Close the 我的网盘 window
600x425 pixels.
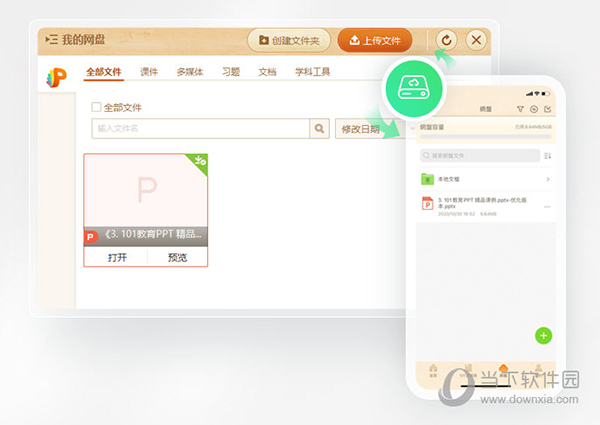[476, 40]
